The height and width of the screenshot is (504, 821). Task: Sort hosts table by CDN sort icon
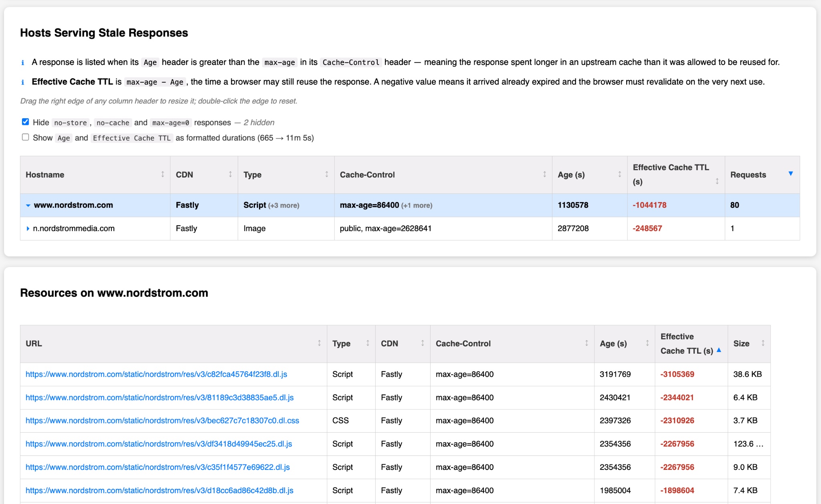coord(231,174)
